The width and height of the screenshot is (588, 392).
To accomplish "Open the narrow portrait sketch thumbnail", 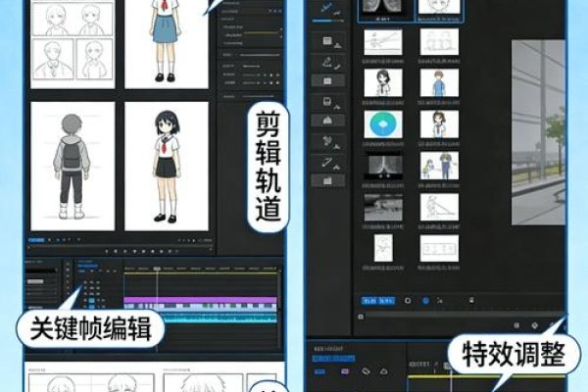I will (383, 248).
